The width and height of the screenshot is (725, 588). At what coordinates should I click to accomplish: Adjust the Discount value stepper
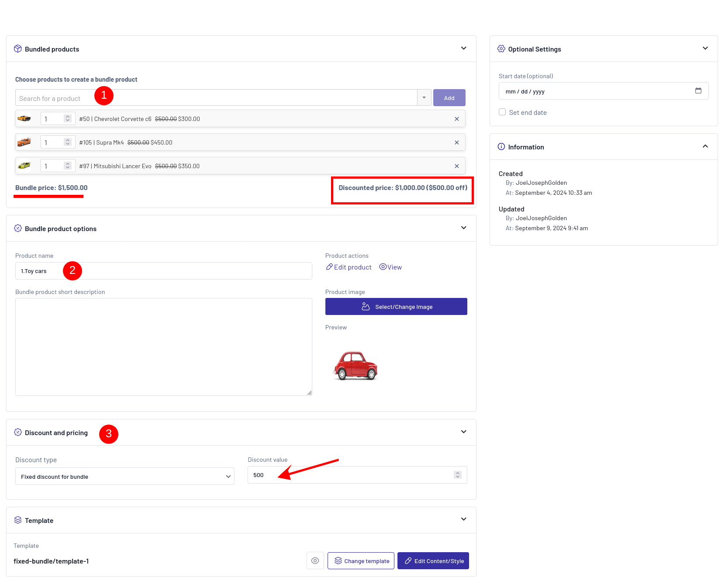[x=457, y=475]
